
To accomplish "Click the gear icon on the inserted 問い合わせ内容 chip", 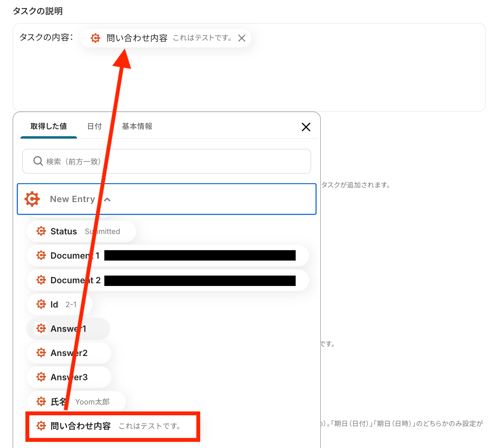I will click(95, 38).
